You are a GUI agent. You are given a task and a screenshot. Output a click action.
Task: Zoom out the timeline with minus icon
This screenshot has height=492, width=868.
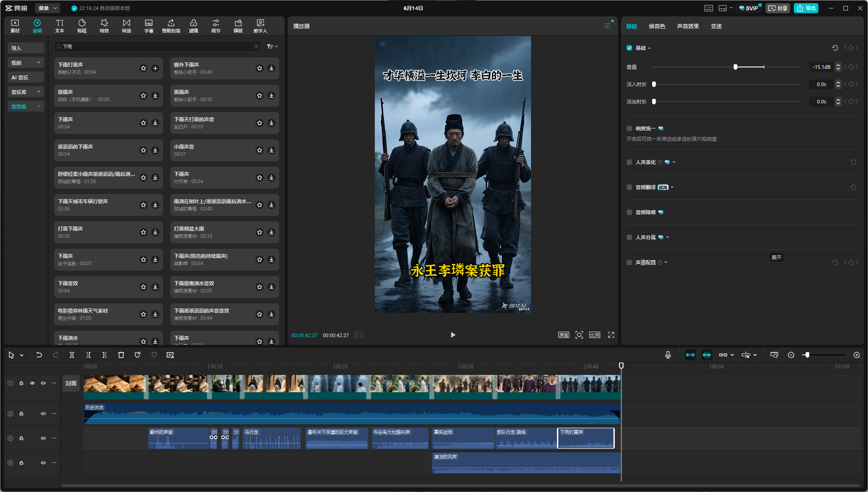(791, 355)
